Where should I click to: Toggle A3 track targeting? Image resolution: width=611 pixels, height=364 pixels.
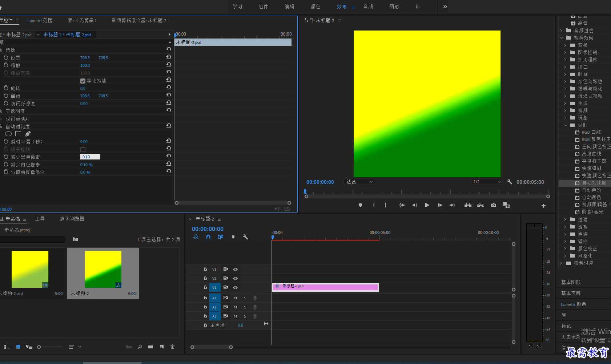pyautogui.click(x=214, y=316)
